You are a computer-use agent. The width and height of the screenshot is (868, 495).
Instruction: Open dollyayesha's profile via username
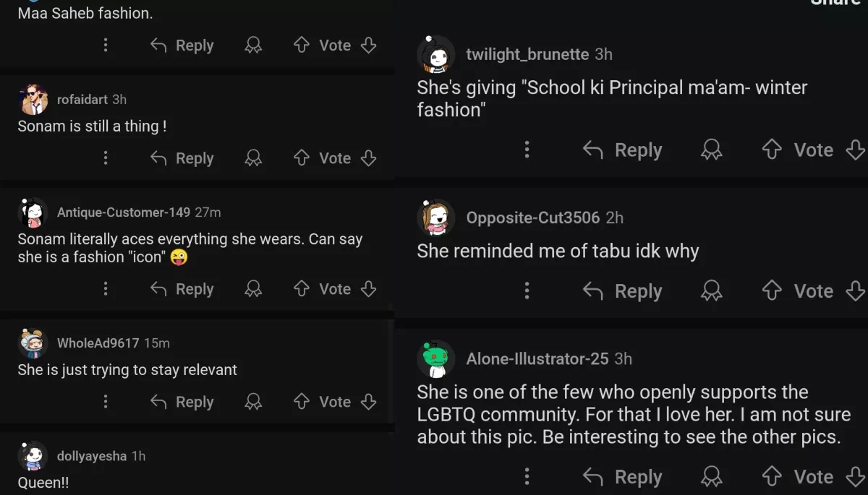[92, 456]
